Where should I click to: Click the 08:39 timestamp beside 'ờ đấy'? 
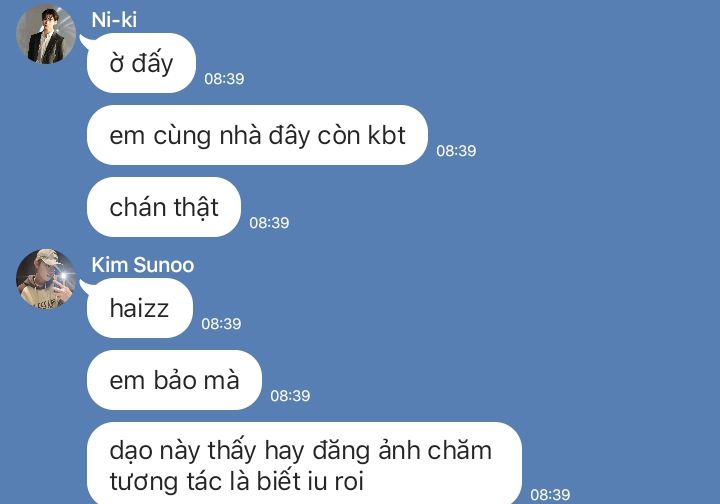(x=224, y=78)
